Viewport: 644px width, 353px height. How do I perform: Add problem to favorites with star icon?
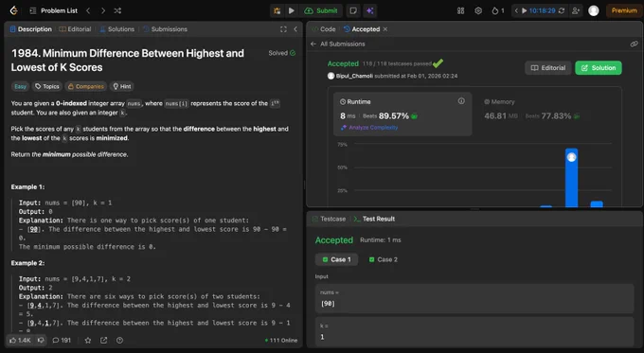click(x=88, y=341)
